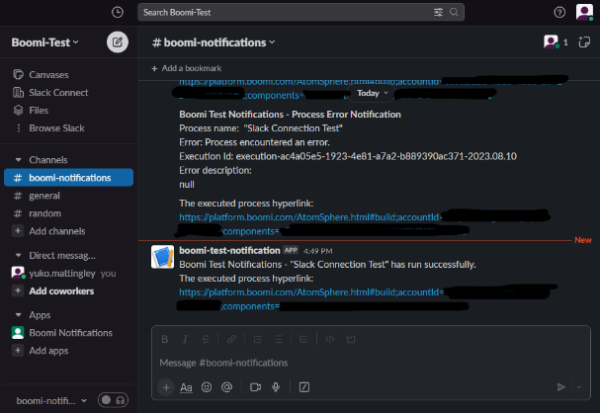The height and width of the screenshot is (413, 600).
Task: Start recording a video clip
Action: [x=255, y=387]
